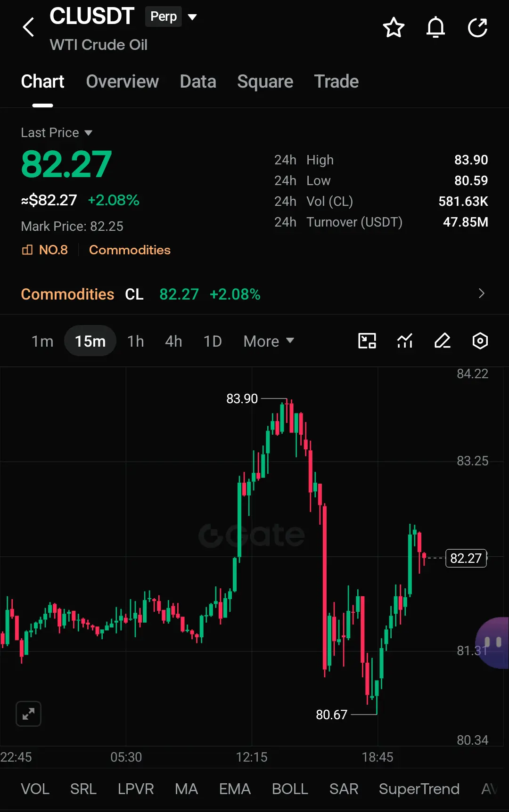Toggle the LPVR indicator

(x=136, y=789)
